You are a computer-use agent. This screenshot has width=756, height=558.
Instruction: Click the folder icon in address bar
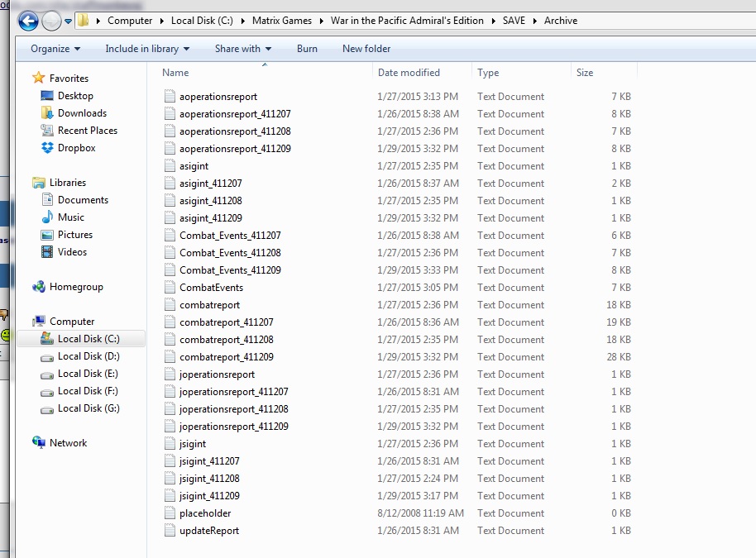click(84, 20)
